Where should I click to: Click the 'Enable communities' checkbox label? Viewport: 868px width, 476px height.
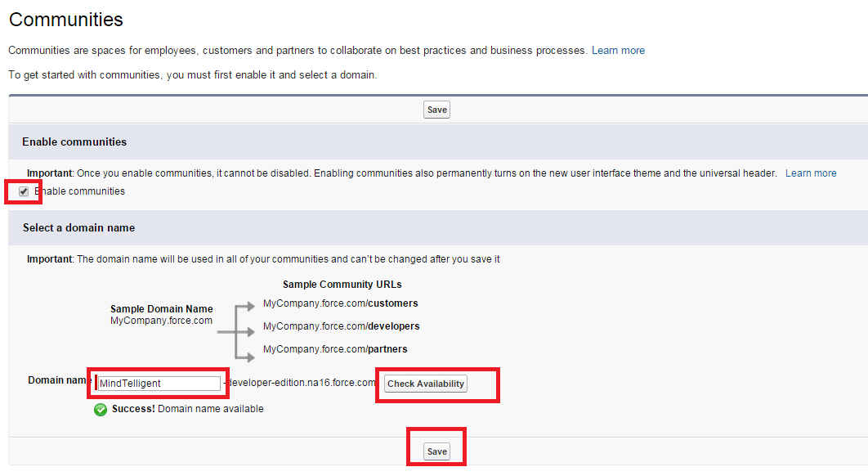[80, 191]
